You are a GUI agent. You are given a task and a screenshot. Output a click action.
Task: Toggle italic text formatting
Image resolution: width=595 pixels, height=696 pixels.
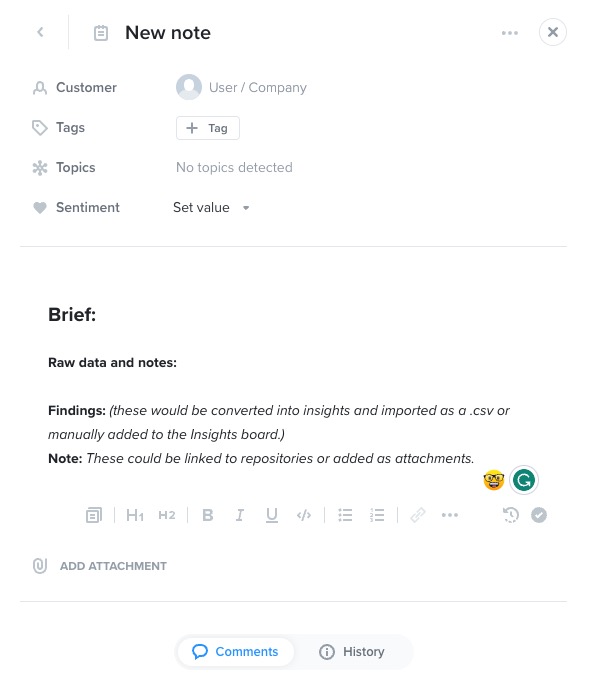tap(239, 515)
